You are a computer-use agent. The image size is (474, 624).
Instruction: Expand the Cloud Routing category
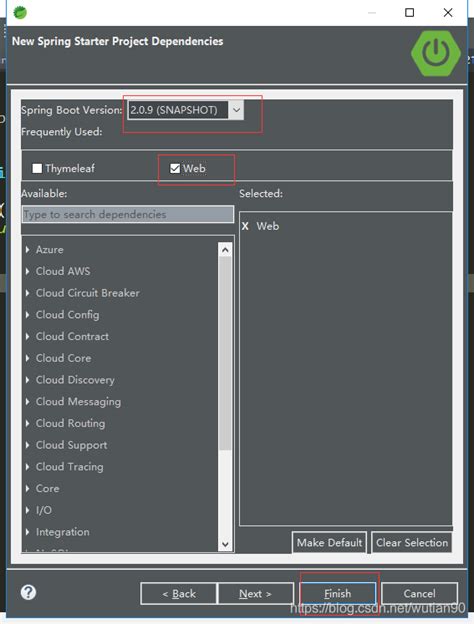pos(27,423)
